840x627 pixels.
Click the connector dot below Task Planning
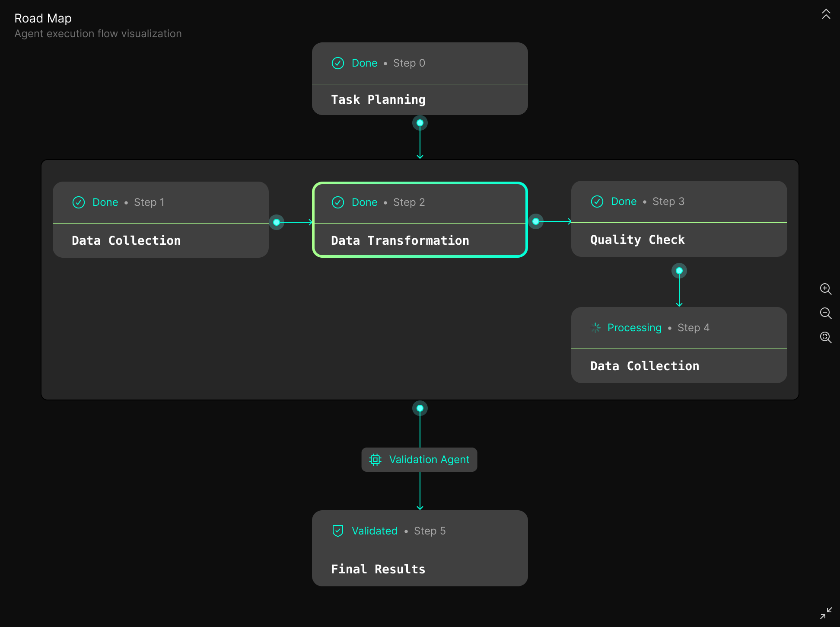tap(420, 123)
